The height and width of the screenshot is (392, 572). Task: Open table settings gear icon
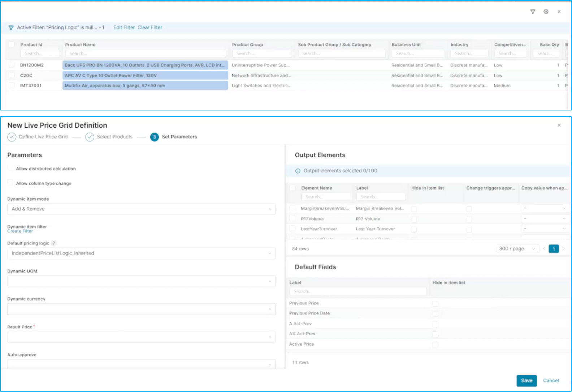point(546,12)
